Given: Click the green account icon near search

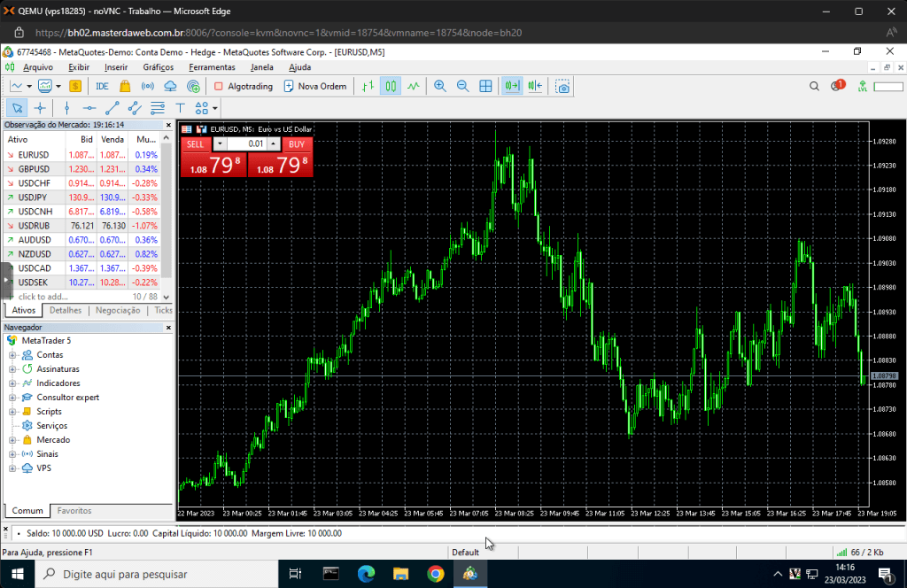Looking at the screenshot, I should click(863, 86).
